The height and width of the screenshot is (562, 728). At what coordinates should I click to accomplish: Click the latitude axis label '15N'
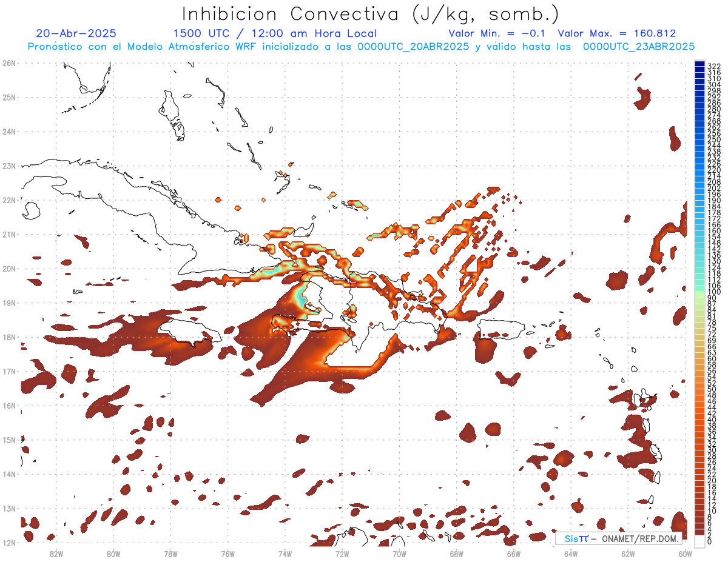[x=8, y=440]
